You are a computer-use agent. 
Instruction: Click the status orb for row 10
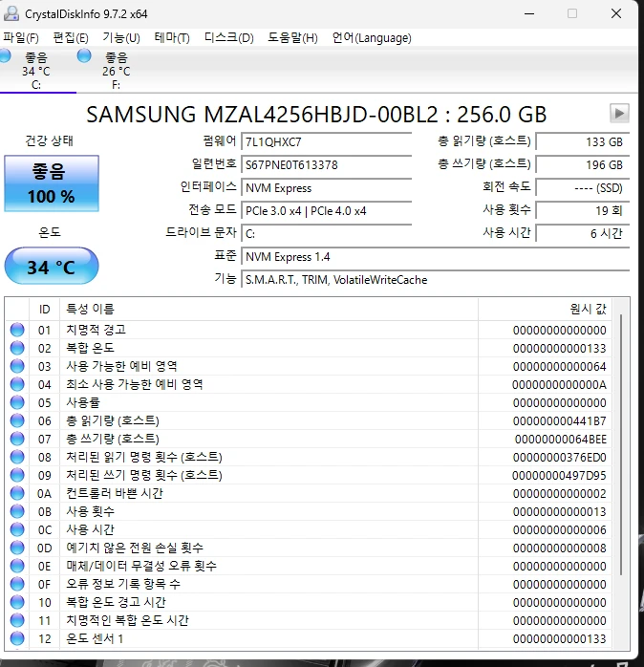click(x=17, y=602)
